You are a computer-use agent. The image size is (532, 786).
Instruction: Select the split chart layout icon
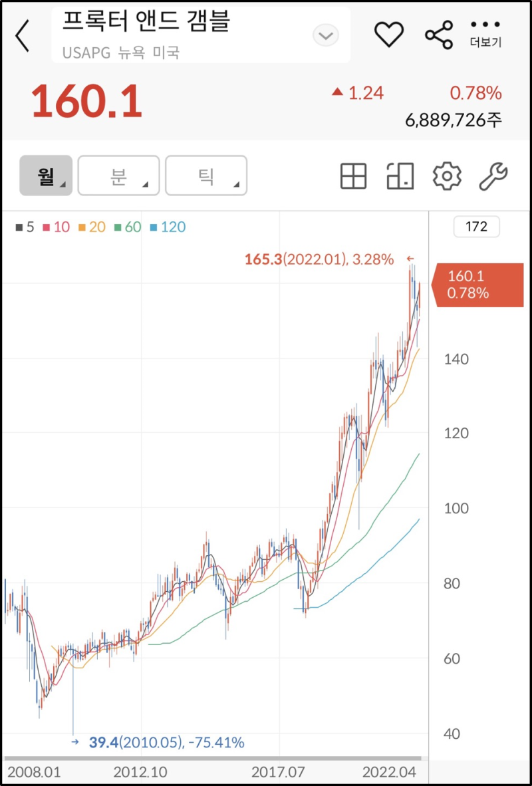pos(400,176)
